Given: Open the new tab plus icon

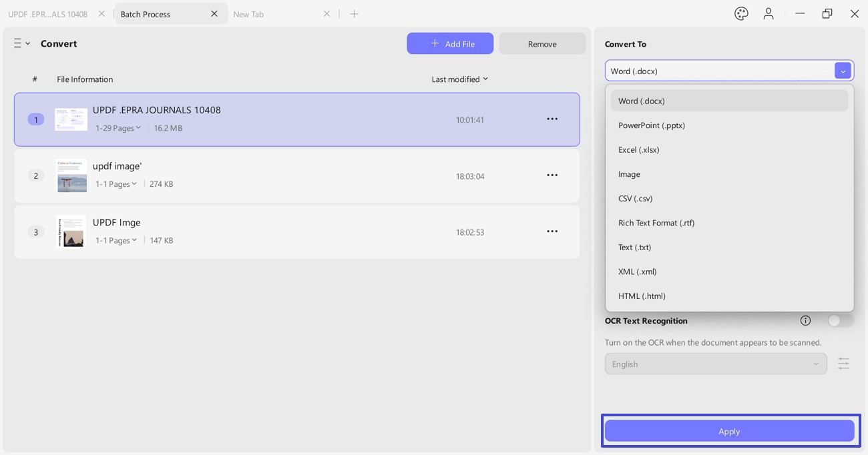Looking at the screenshot, I should [355, 14].
